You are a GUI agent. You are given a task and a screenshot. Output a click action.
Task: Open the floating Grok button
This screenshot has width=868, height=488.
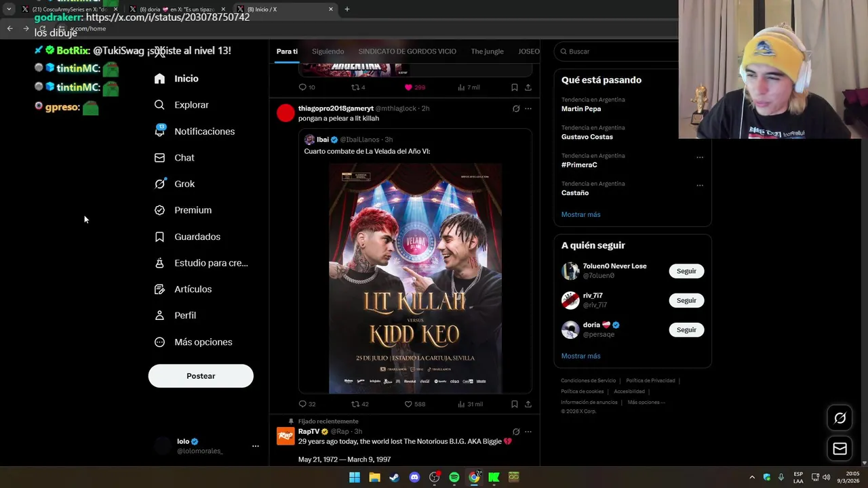point(840,418)
